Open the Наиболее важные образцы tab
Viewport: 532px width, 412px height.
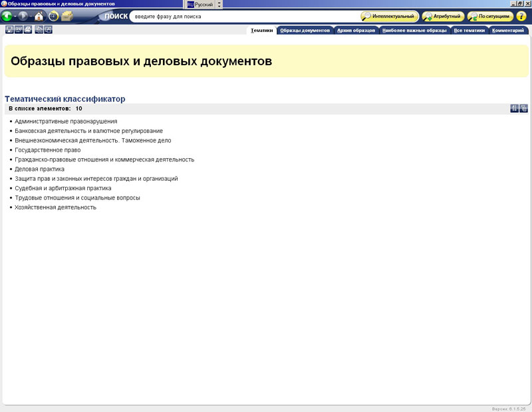[414, 31]
